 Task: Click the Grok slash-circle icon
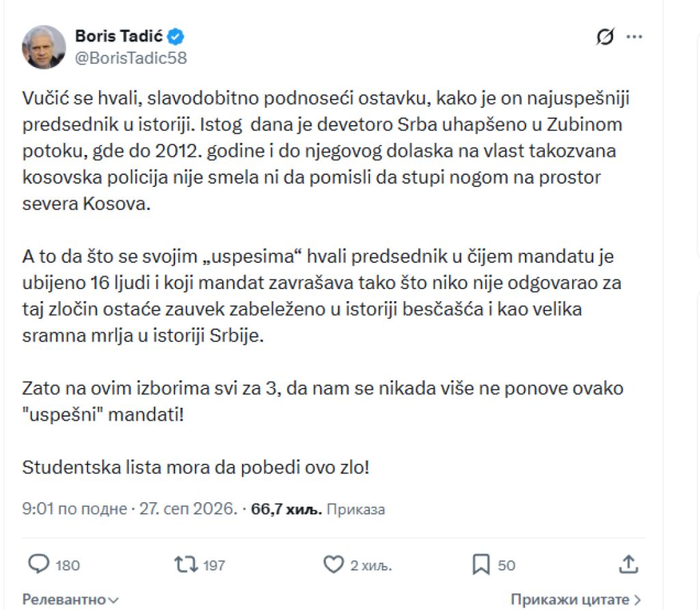[606, 37]
